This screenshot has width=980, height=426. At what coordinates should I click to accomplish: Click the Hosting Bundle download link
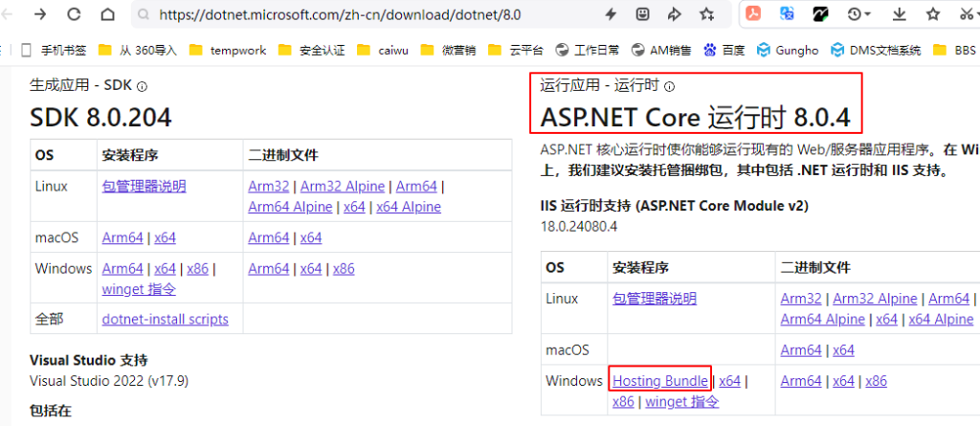click(x=660, y=381)
